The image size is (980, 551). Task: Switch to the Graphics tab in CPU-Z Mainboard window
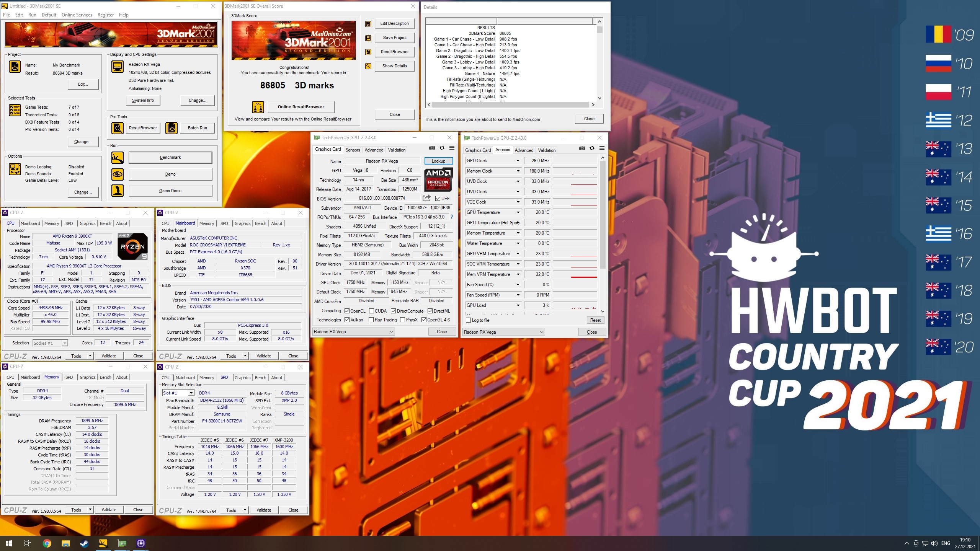click(242, 223)
